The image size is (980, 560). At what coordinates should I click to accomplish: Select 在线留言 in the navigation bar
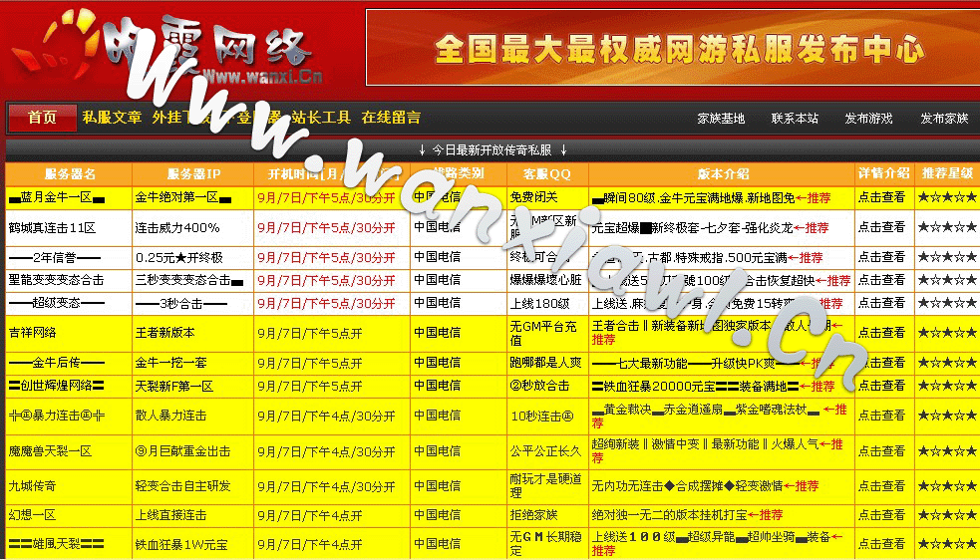click(x=391, y=118)
